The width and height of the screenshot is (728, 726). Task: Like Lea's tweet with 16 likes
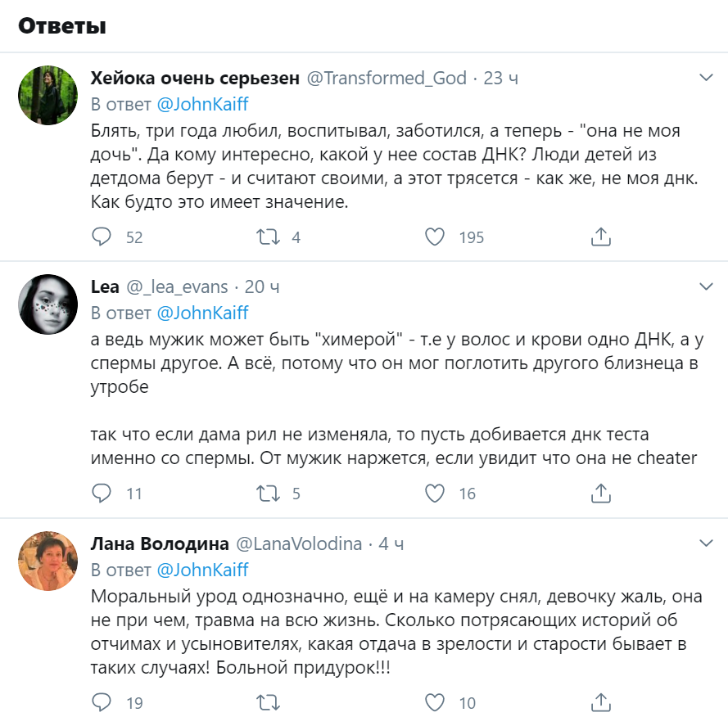click(434, 493)
